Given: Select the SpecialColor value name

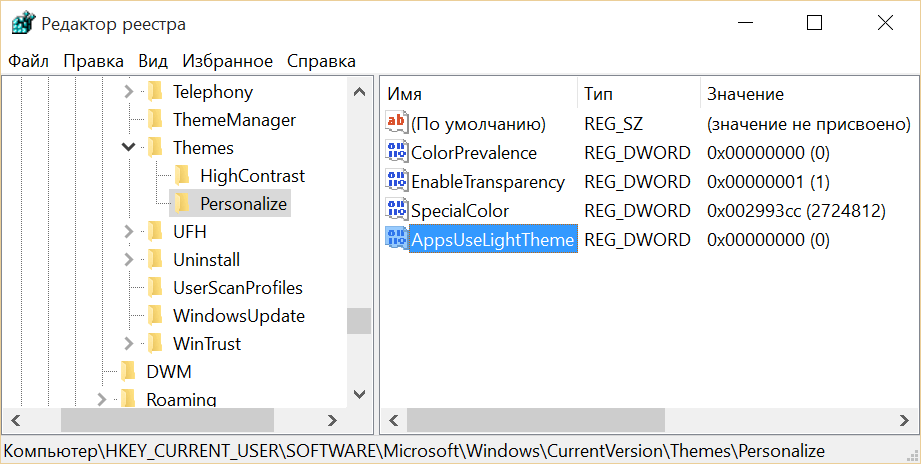Looking at the screenshot, I should [460, 210].
